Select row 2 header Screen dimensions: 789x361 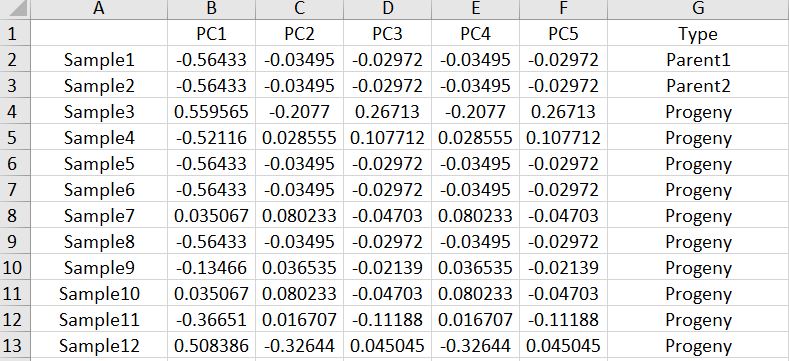(15, 60)
